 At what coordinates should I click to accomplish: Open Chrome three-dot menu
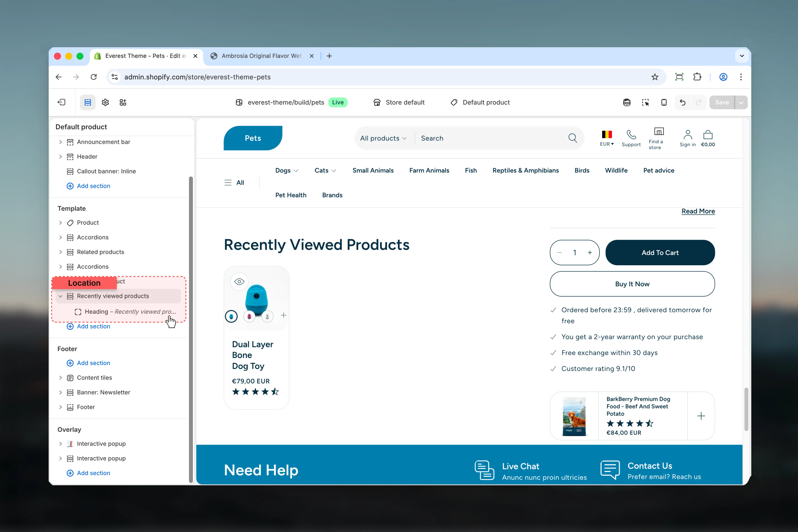(741, 77)
